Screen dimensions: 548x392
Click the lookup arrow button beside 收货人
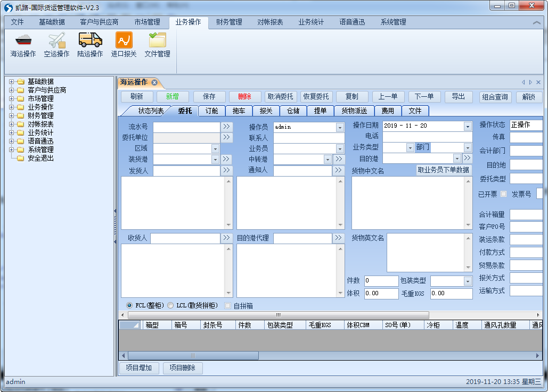click(x=227, y=238)
